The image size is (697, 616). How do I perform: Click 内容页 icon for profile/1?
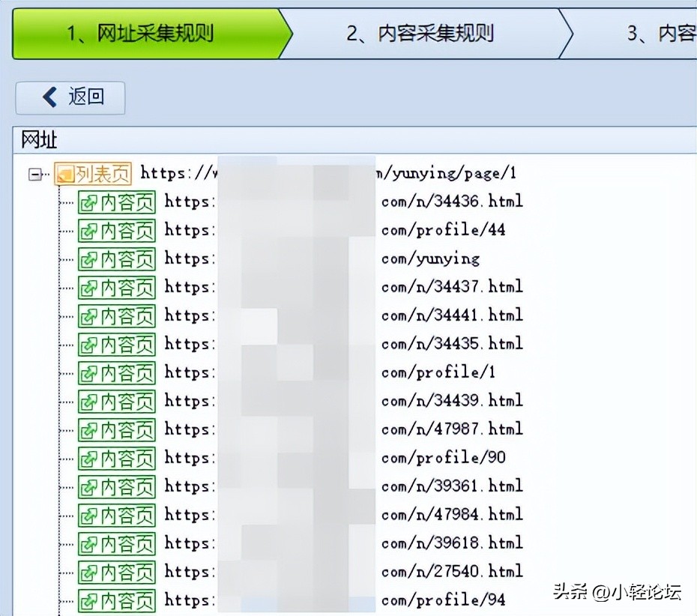[x=117, y=373]
